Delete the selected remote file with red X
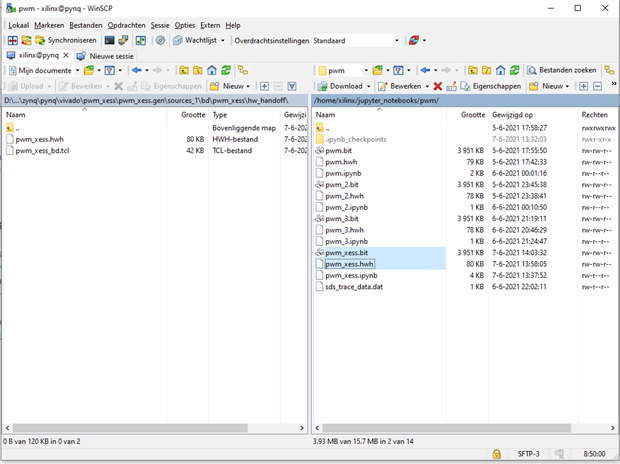 (x=437, y=87)
